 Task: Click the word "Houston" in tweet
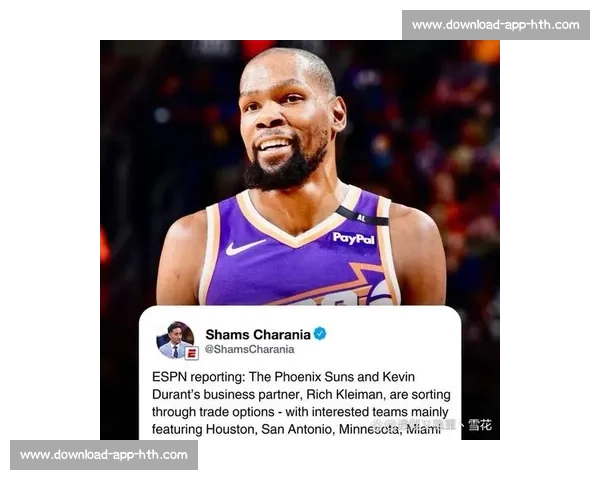click(230, 429)
